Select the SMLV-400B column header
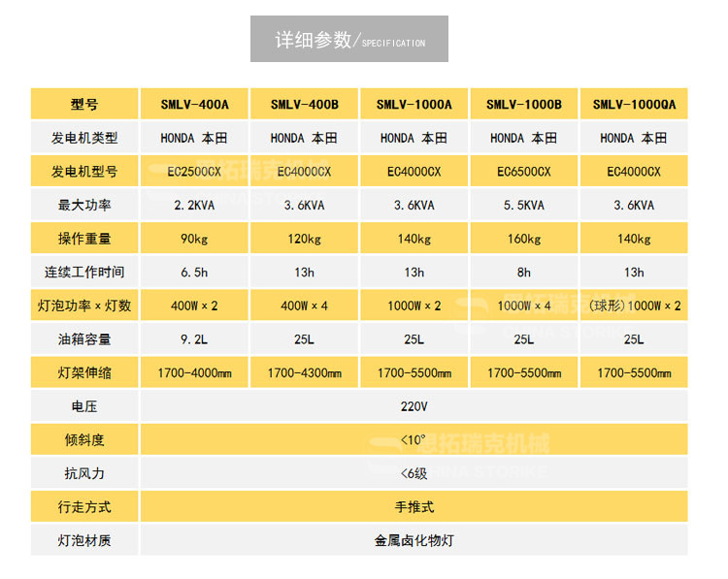Image resolution: width=728 pixels, height=579 pixels. pos(305,105)
